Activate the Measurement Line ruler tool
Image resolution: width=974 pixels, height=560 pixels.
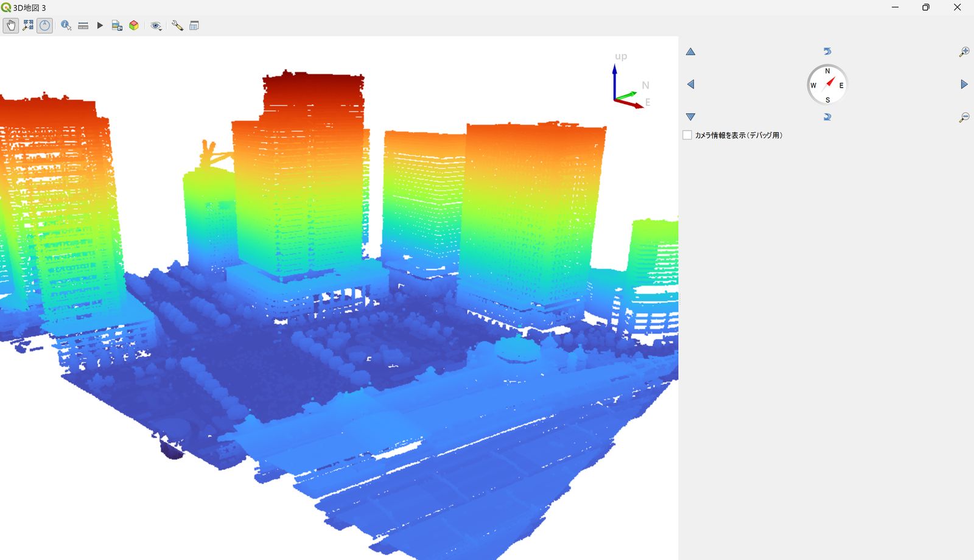83,26
